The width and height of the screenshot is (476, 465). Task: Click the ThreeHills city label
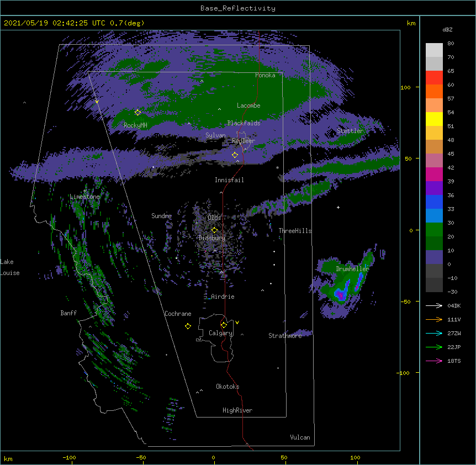click(295, 231)
